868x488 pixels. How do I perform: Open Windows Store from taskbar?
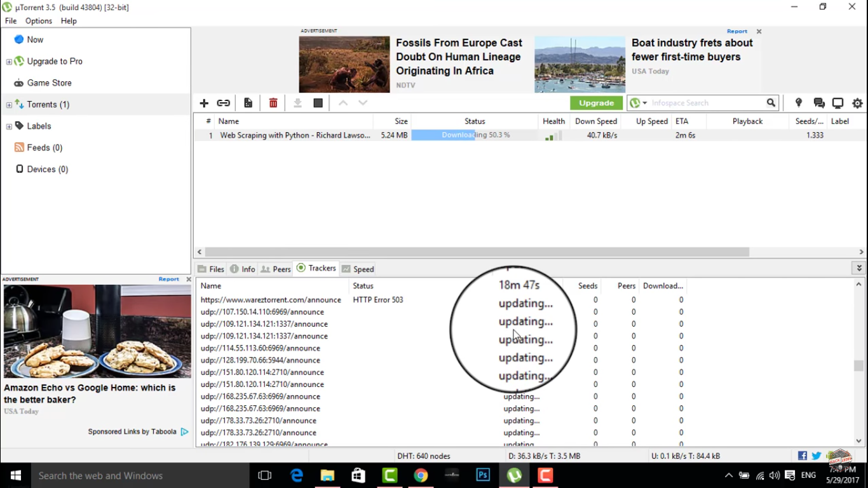point(358,475)
